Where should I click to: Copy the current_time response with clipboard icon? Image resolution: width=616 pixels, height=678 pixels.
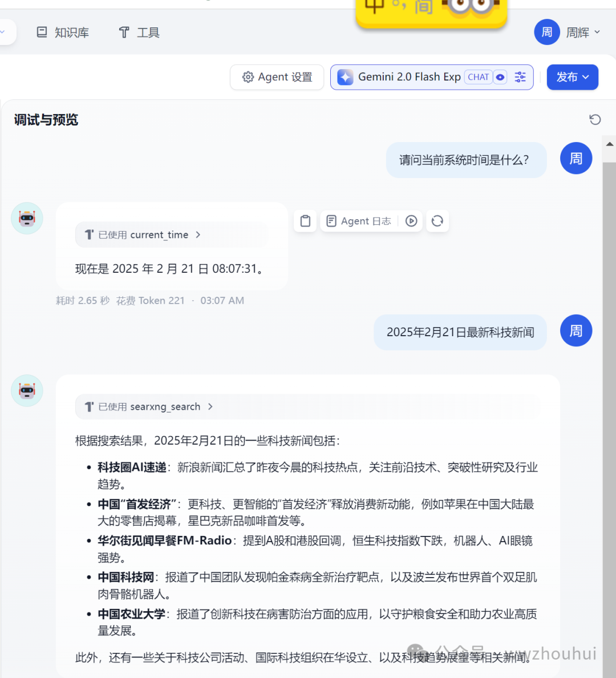pyautogui.click(x=305, y=221)
